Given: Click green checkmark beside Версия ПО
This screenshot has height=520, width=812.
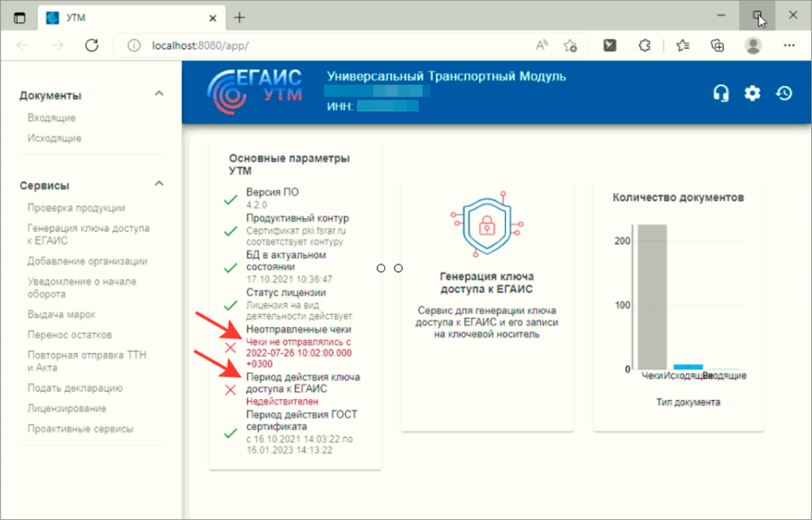Looking at the screenshot, I should [x=231, y=200].
